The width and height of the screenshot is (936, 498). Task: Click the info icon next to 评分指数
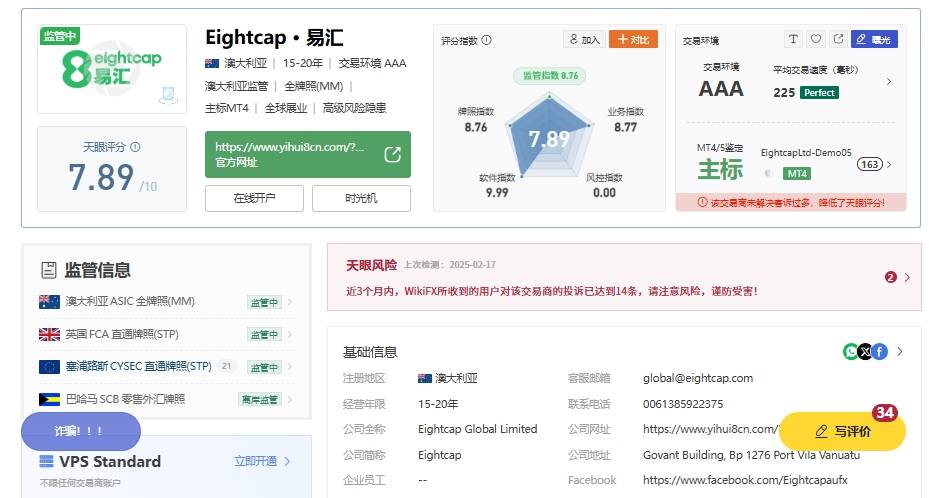(x=487, y=40)
